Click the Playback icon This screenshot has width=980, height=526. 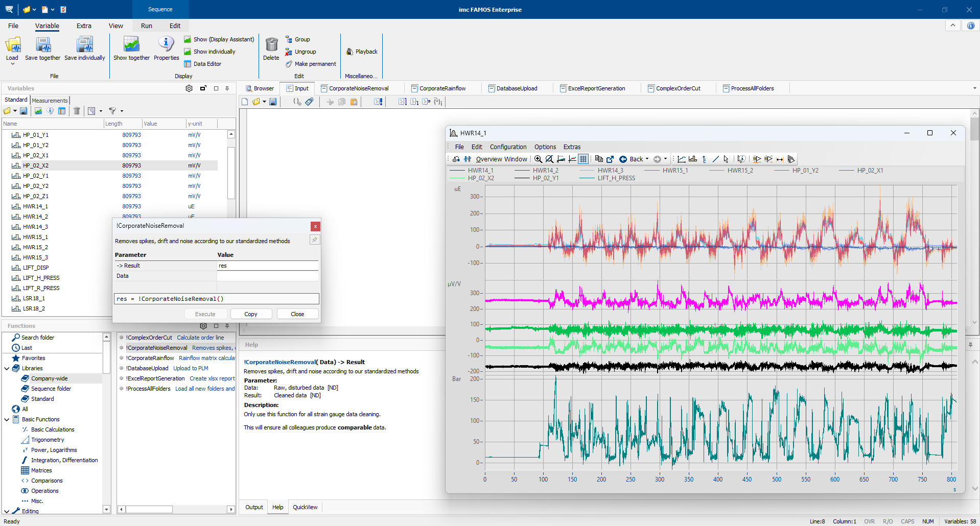(350, 52)
